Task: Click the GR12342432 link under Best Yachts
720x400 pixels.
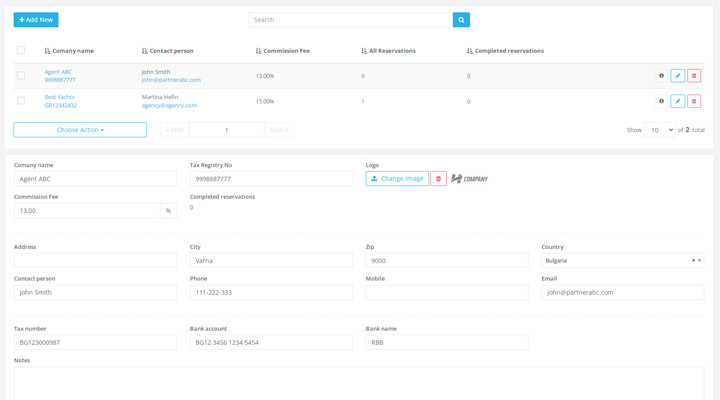Action: [61, 106]
